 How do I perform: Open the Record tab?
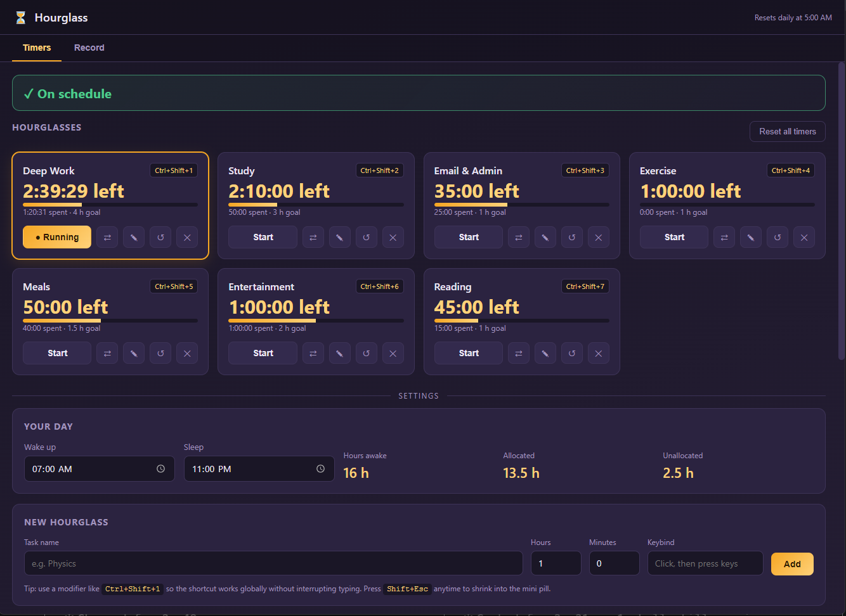tap(89, 48)
